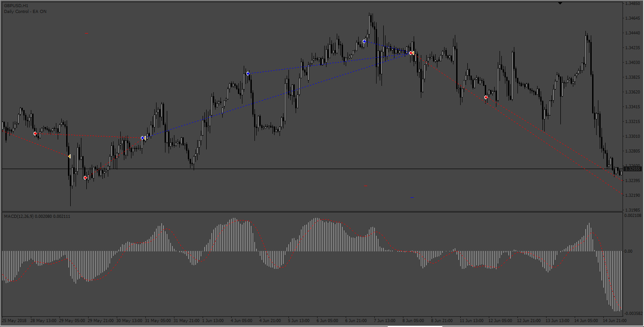Click the GBPUSD,H1 chart title
This screenshot has width=644, height=327.
16,6
